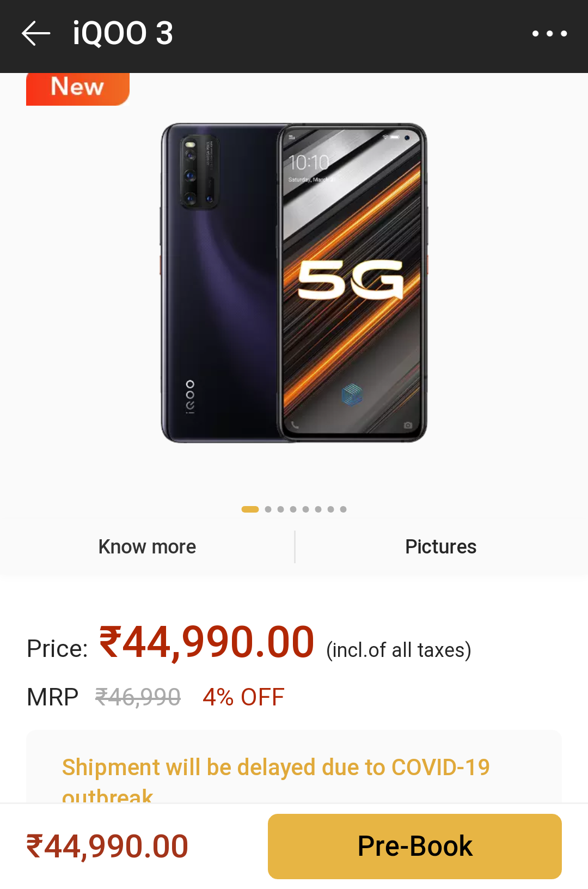
Task: Select the active first carousel indicator
Action: tap(250, 509)
